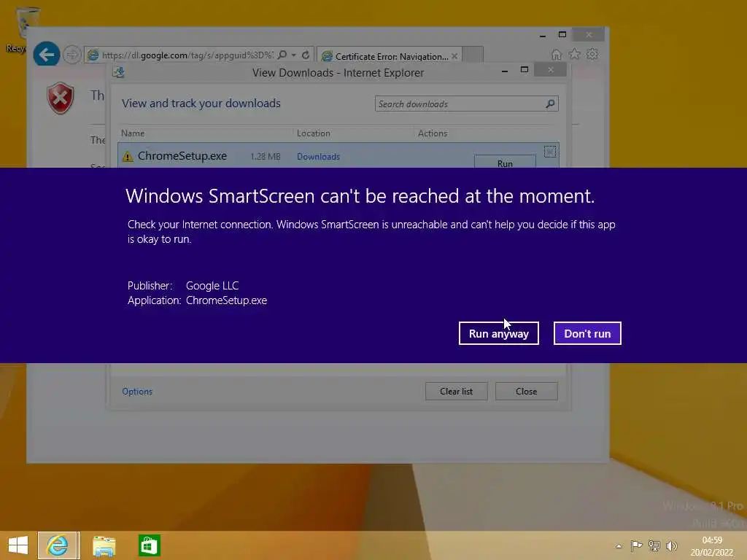Open File Explorer from taskbar
747x560 pixels.
click(104, 545)
